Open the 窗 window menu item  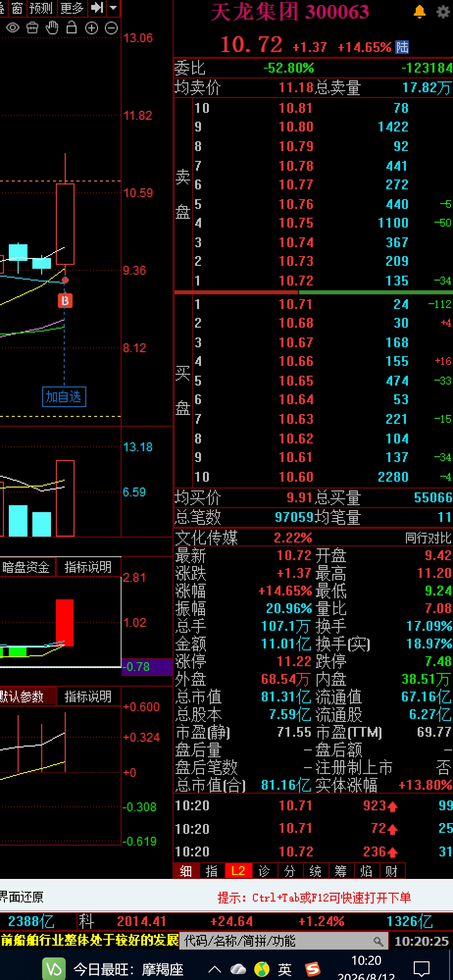[x=17, y=8]
